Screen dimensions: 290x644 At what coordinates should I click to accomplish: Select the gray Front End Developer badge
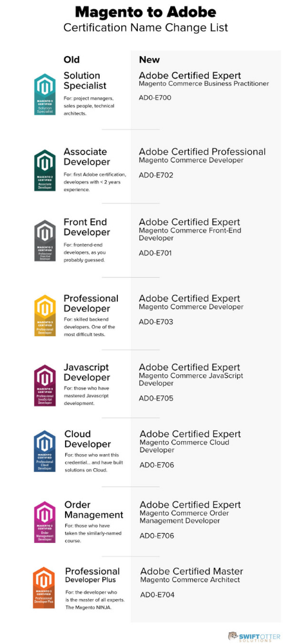pyautogui.click(x=44, y=241)
